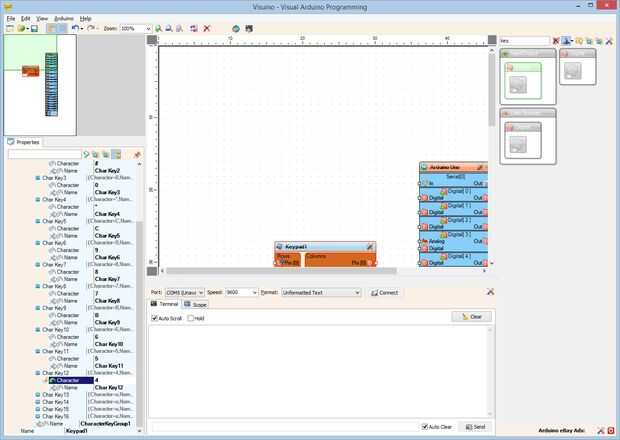Image resolution: width=620 pixels, height=440 pixels.
Task: Click the properties search field
Action: [45, 155]
